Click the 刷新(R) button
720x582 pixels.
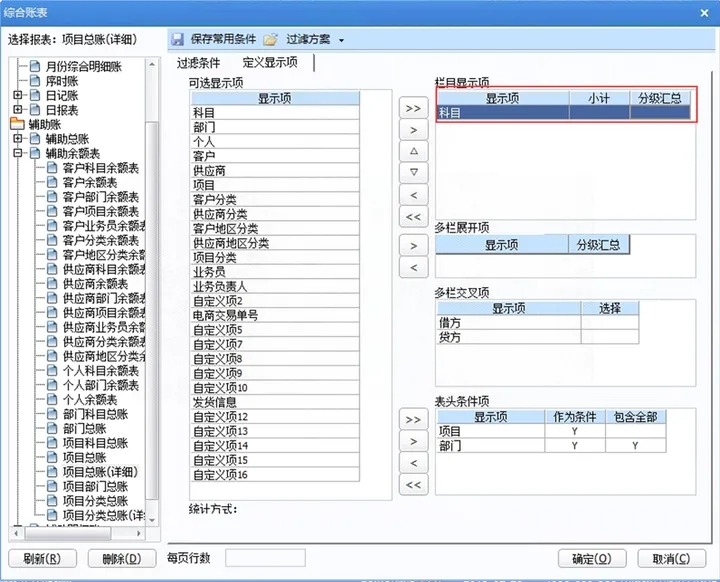click(x=42, y=559)
